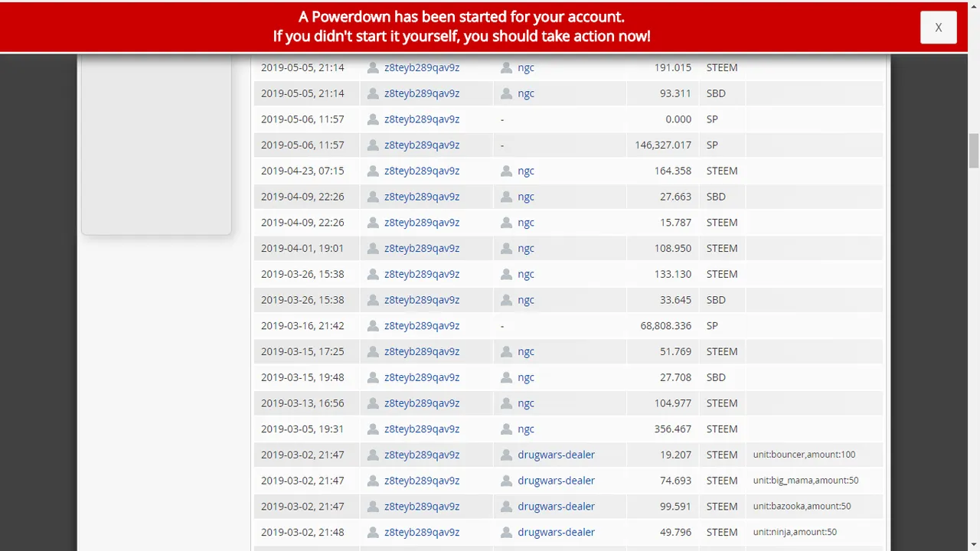Click sender avatar icon in 146,327.017 SP row
This screenshot has width=980, height=551.
coord(373,145)
